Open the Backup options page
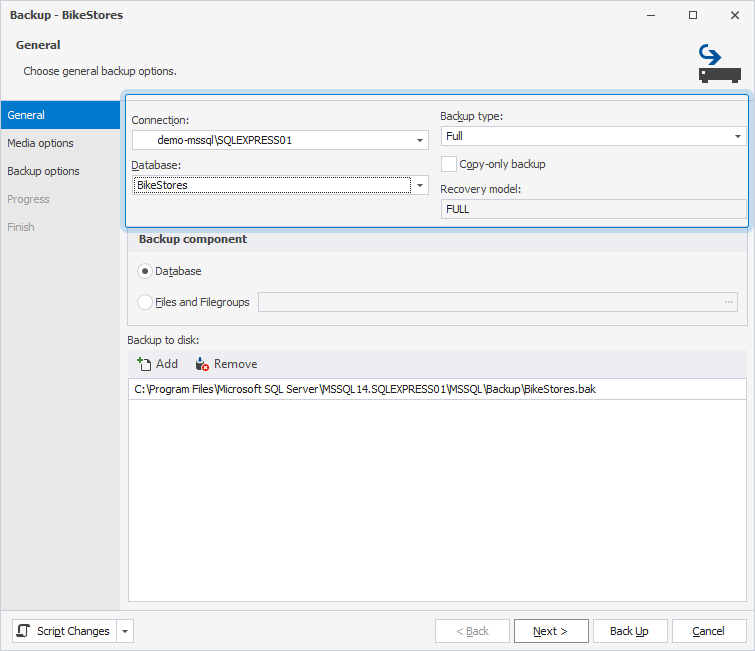The image size is (755, 651). click(43, 171)
